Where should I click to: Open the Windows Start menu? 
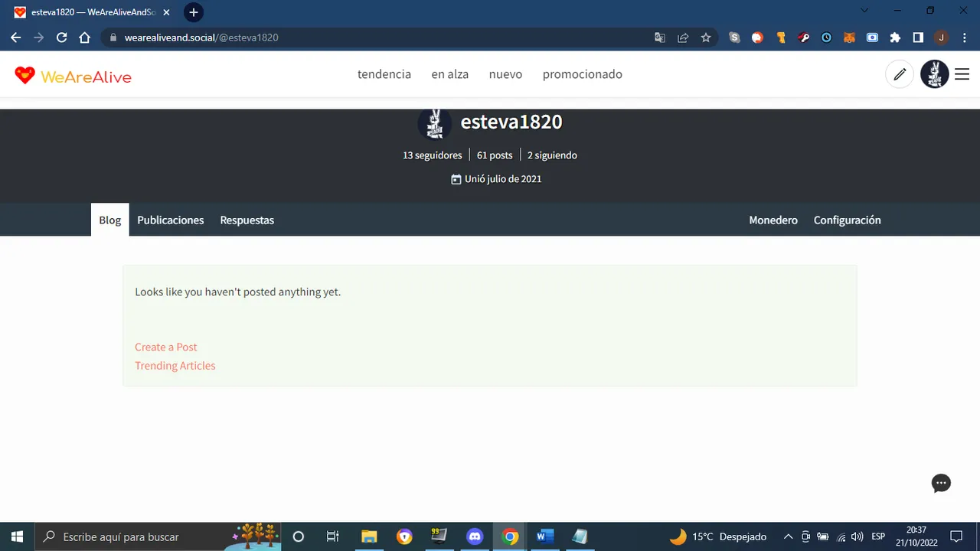click(17, 536)
